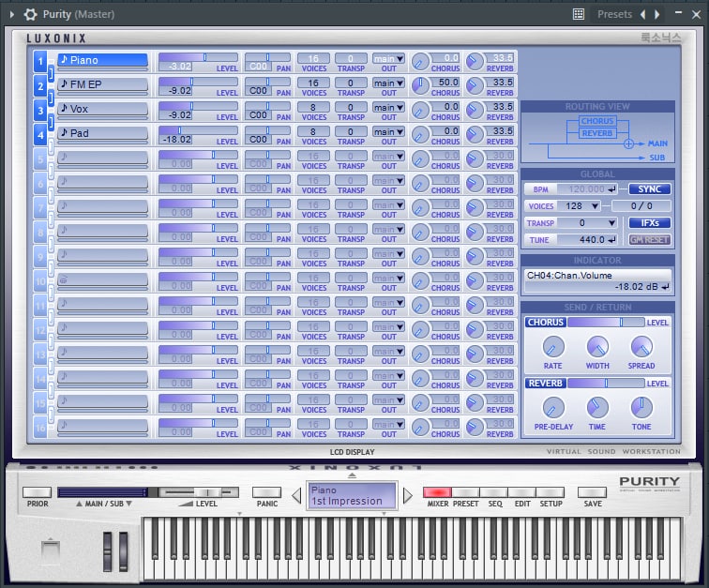The height and width of the screenshot is (588, 709).
Task: Adjust the Pad channel level slider
Action: 198,130
